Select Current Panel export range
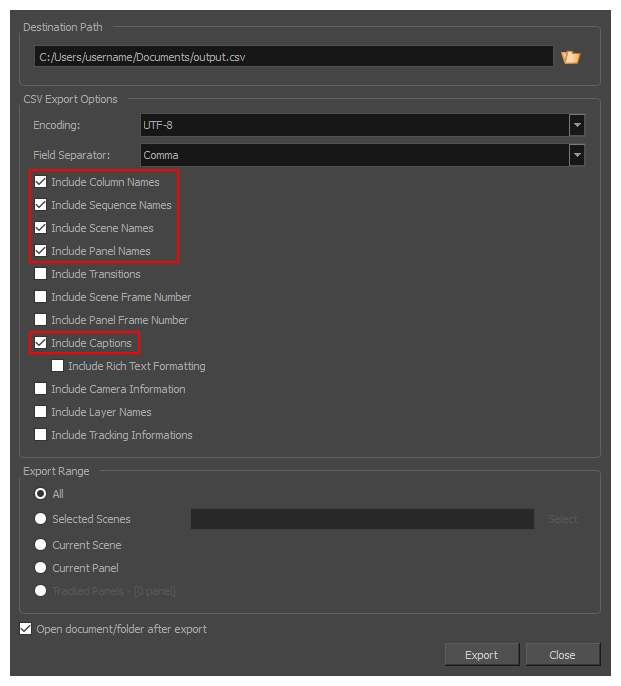 [41, 568]
